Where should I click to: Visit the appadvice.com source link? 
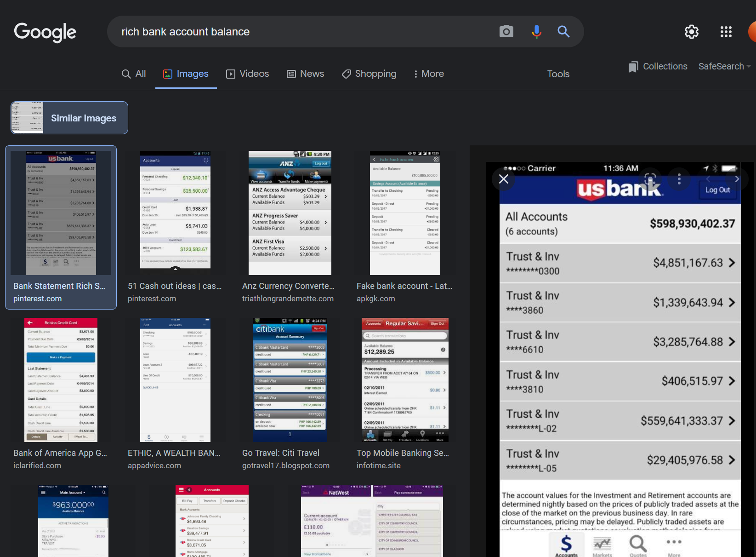click(154, 465)
